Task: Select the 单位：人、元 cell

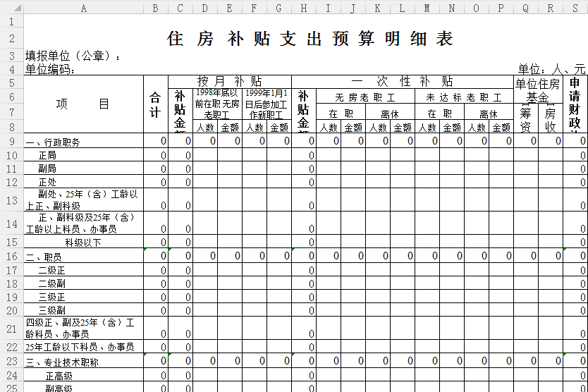Action: click(551, 69)
